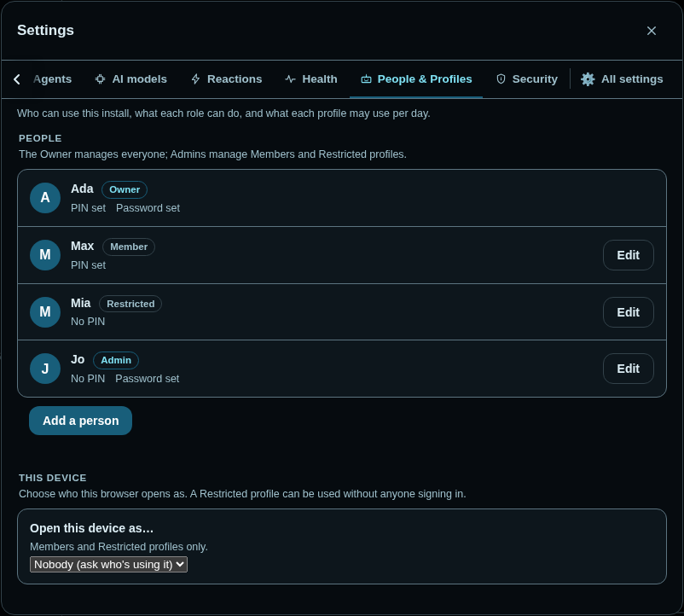Click 'Password set' in Jo's row
Screen dimensions: 684x616
point(147,379)
